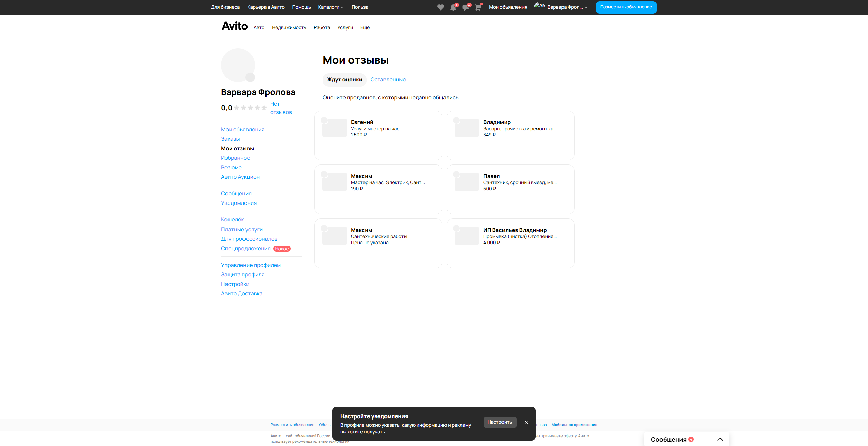Open Спецпредложения link with Новое badge
The height and width of the screenshot is (446, 868).
245,248
